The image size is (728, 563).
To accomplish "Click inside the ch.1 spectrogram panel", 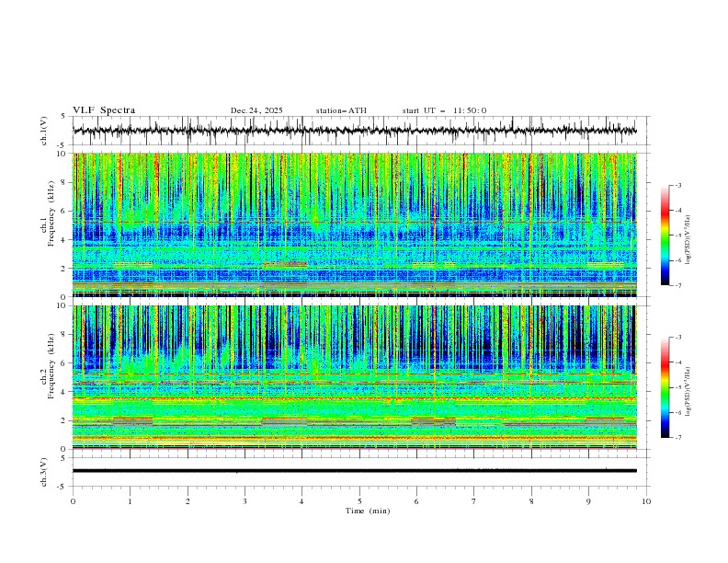I will click(x=355, y=224).
